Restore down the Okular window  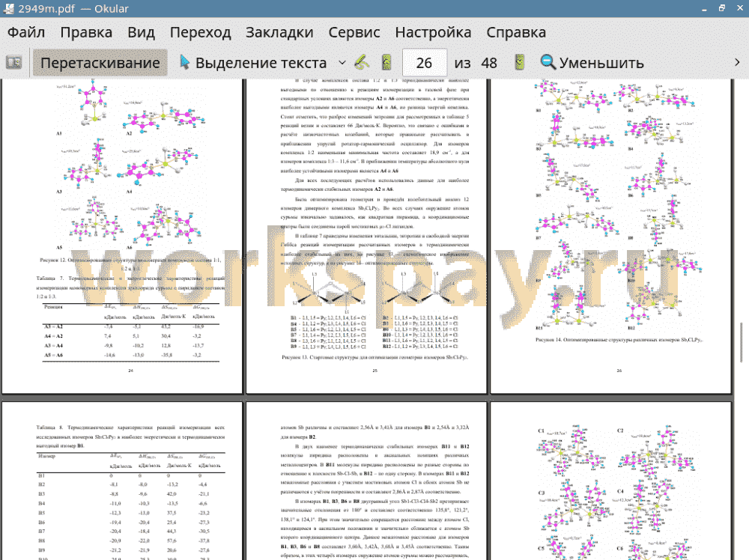coord(721,8)
